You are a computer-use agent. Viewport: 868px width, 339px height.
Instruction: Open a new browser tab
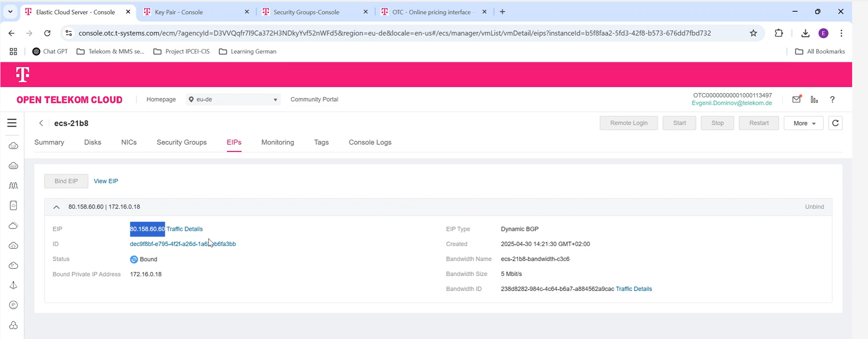[502, 12]
